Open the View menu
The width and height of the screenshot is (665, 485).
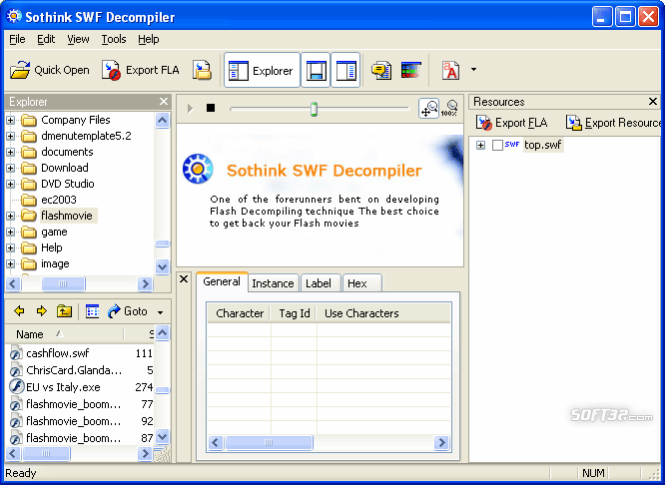pyautogui.click(x=78, y=39)
